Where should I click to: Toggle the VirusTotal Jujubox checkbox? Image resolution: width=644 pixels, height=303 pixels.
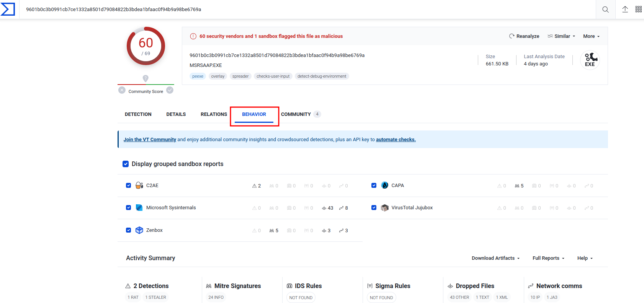[374, 208]
